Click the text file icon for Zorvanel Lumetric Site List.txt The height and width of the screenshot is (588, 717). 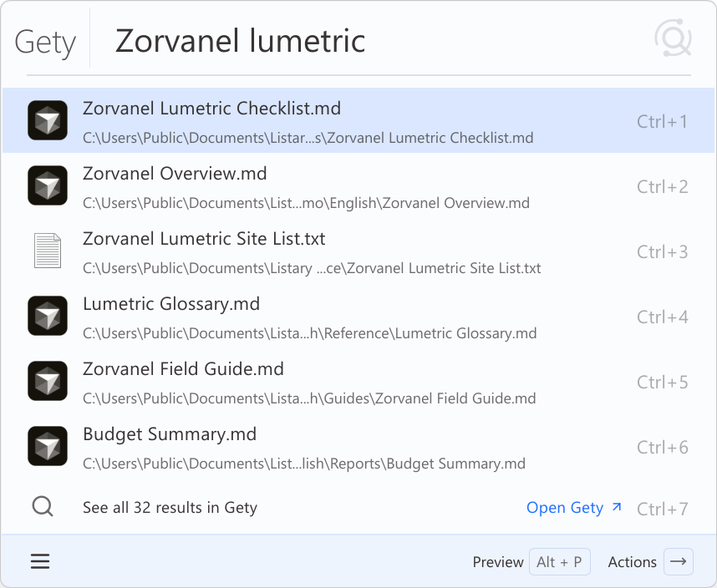[x=48, y=251]
